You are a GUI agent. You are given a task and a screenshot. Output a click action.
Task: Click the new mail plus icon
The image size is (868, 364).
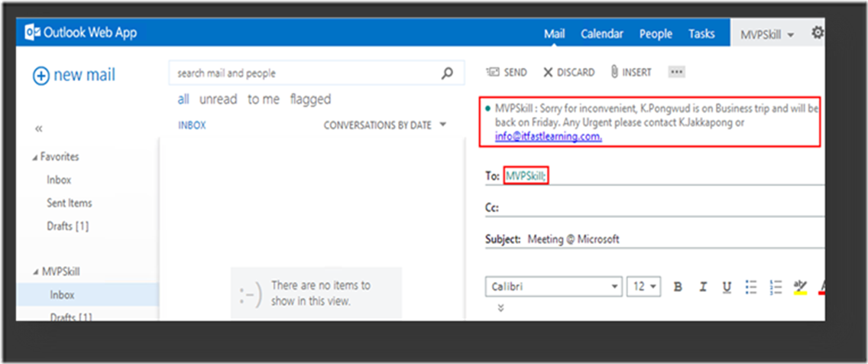point(41,76)
